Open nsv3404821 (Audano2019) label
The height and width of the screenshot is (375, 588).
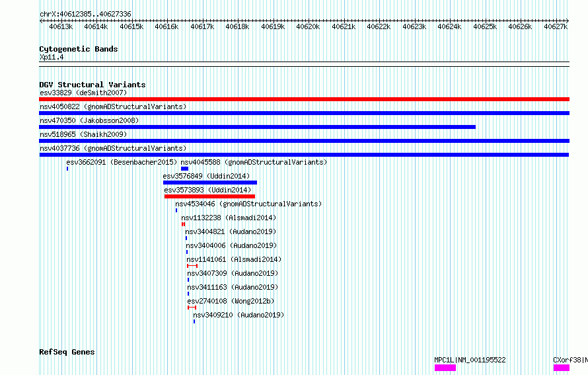pyautogui.click(x=231, y=231)
